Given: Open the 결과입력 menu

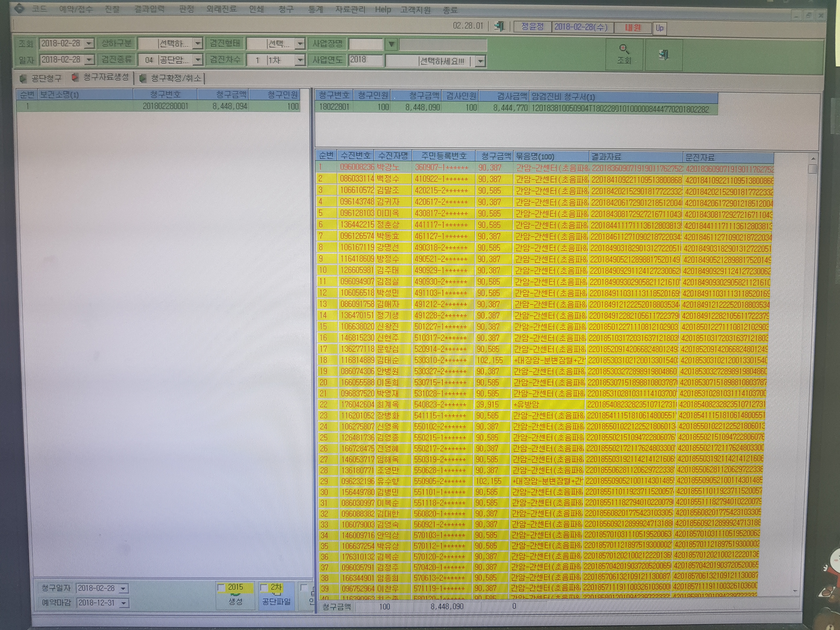Looking at the screenshot, I should 149,9.
